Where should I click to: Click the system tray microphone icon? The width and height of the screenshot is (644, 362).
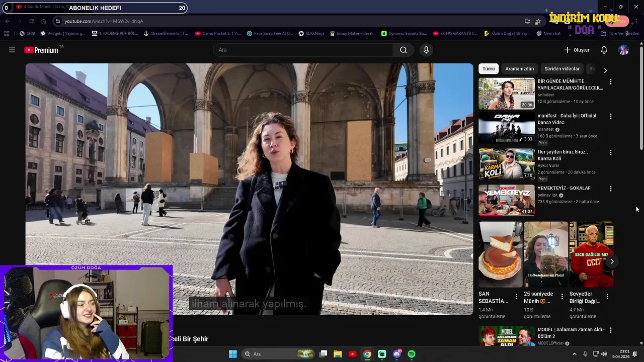coord(585,354)
